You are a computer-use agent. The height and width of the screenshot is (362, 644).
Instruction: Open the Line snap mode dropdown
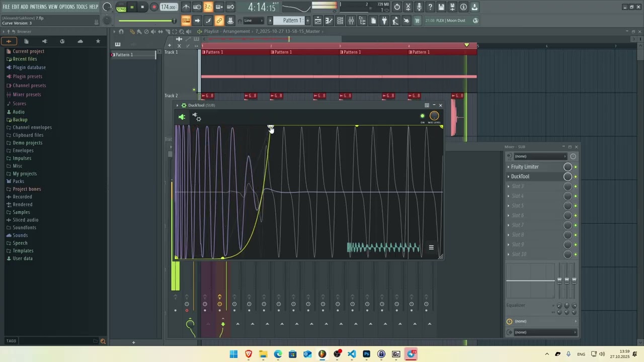[x=253, y=21]
